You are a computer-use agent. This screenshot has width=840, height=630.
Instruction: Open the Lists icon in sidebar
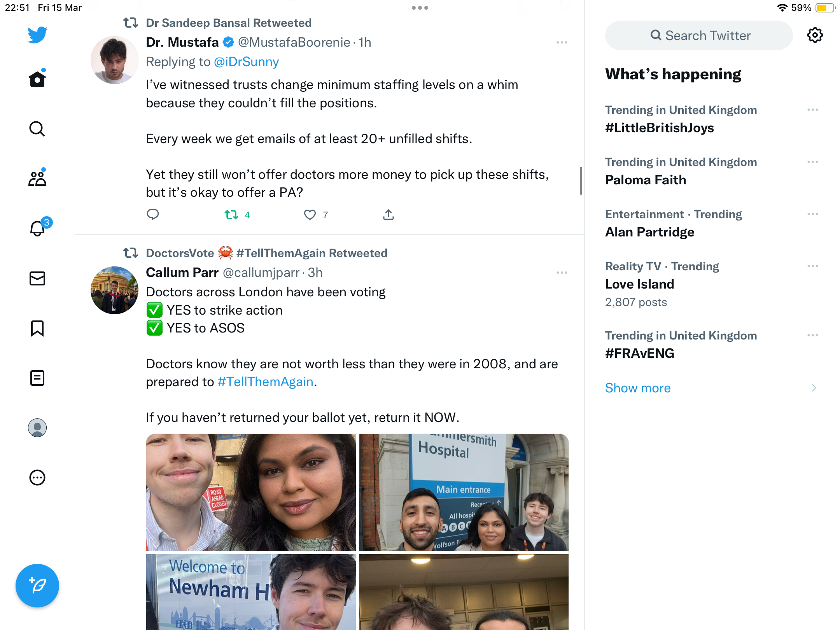click(x=37, y=378)
